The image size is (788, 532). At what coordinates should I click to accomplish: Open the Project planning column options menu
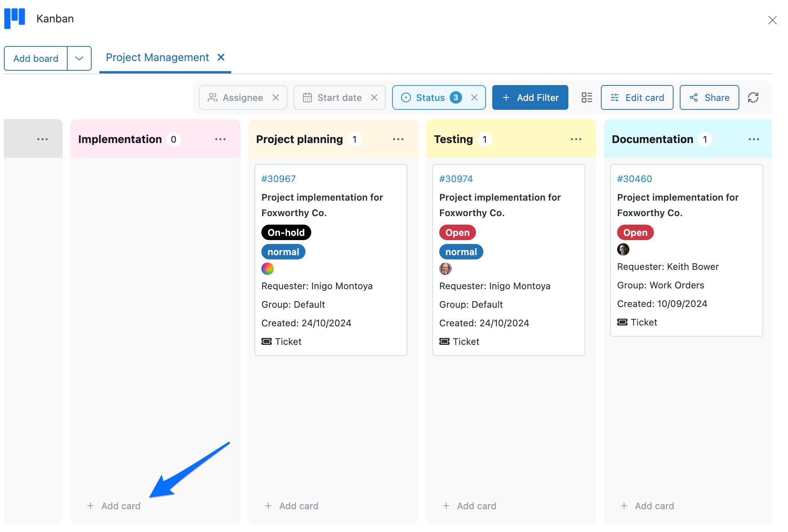click(x=398, y=139)
